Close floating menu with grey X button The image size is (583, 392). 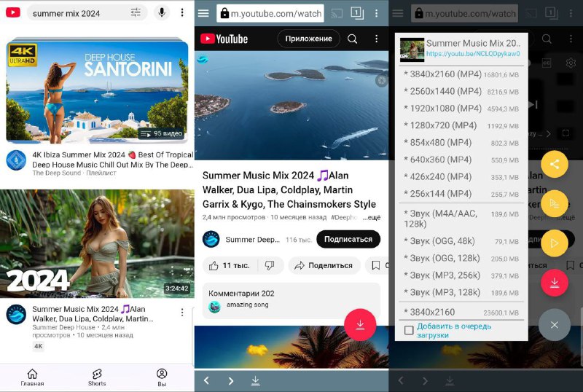[555, 325]
